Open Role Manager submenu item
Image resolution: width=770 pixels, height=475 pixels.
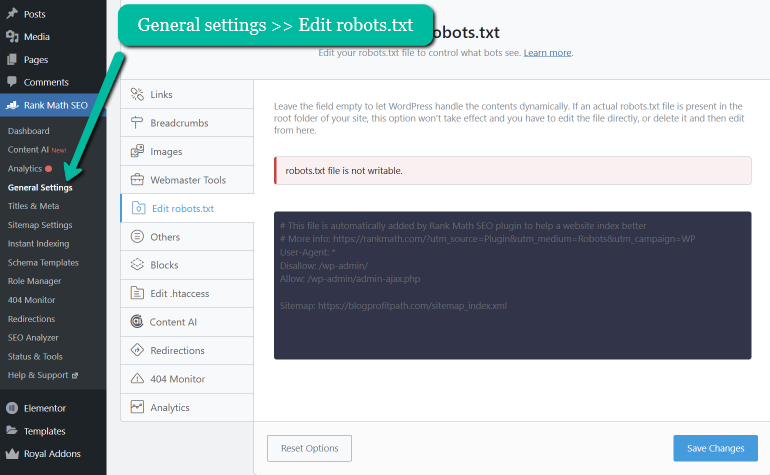[x=34, y=281]
